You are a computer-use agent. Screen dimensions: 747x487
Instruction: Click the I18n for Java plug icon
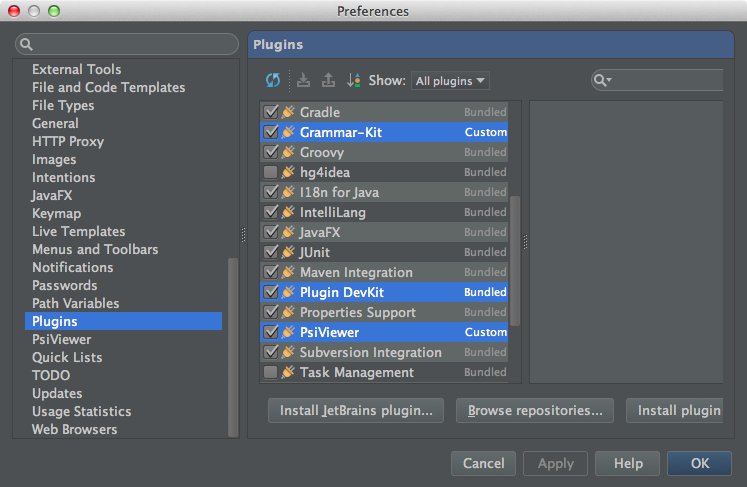[288, 192]
